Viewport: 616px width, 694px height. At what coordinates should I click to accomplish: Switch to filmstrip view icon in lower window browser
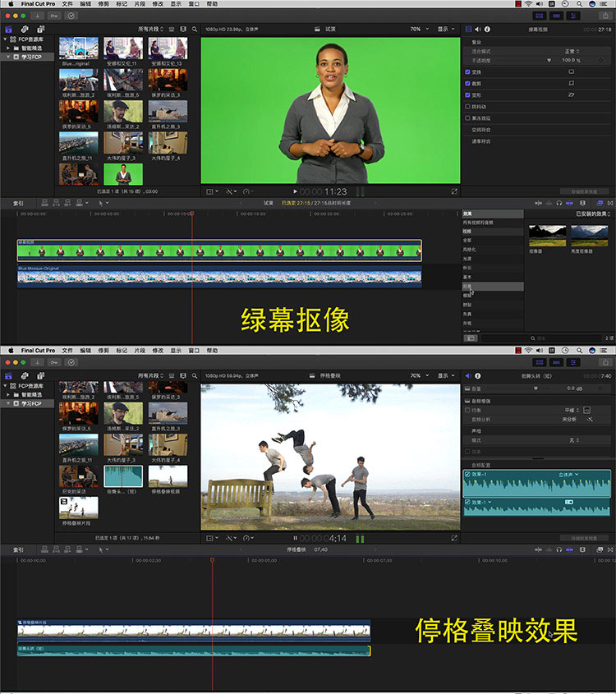(x=183, y=376)
